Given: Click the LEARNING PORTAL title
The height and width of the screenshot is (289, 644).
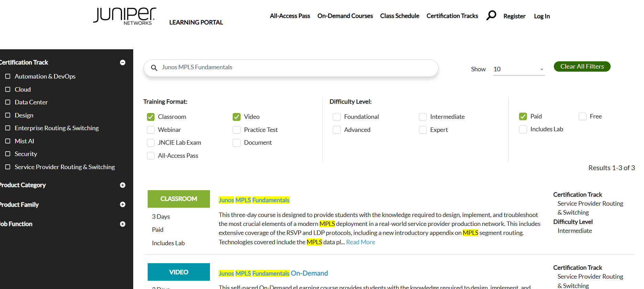Looking at the screenshot, I should [x=196, y=22].
